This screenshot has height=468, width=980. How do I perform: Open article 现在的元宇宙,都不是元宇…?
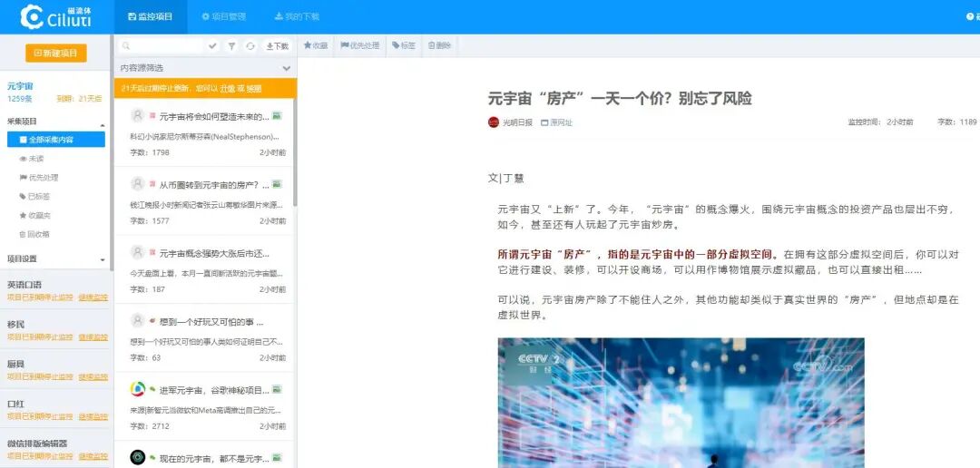[214, 459]
